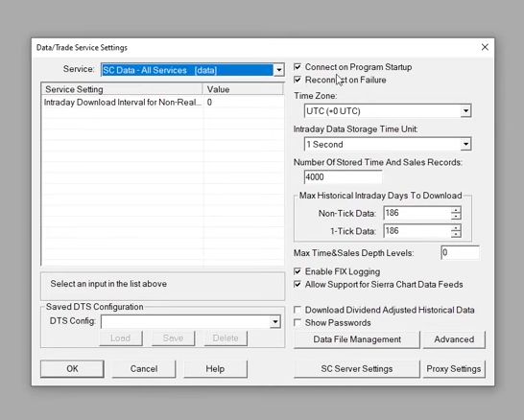This screenshot has height=420, width=524.
Task: Click the Service Setting column header
Action: [x=122, y=89]
